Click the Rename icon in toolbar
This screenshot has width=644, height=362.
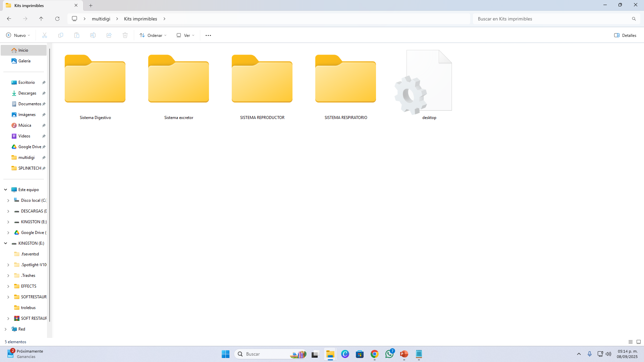[93, 35]
